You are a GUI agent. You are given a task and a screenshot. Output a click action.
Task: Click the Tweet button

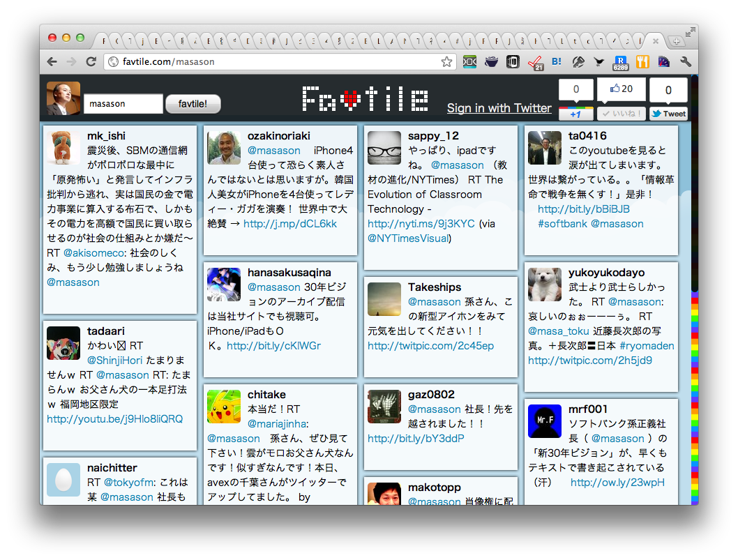click(668, 114)
